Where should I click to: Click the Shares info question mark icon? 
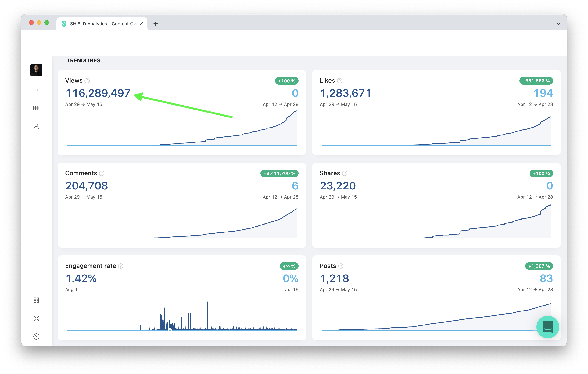click(x=345, y=173)
